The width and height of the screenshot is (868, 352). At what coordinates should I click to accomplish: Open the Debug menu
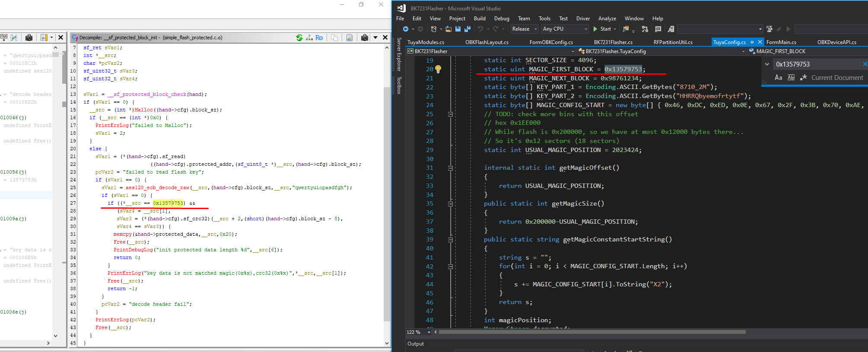coord(502,19)
